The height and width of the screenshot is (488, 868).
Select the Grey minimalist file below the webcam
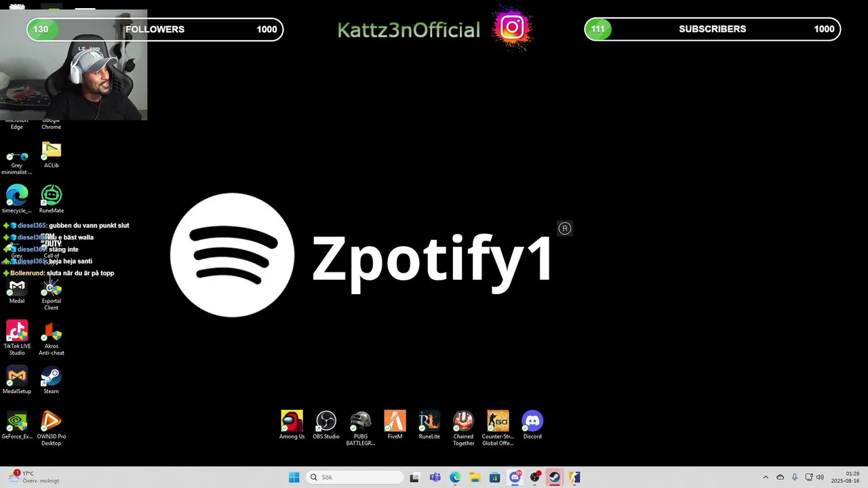(17, 163)
